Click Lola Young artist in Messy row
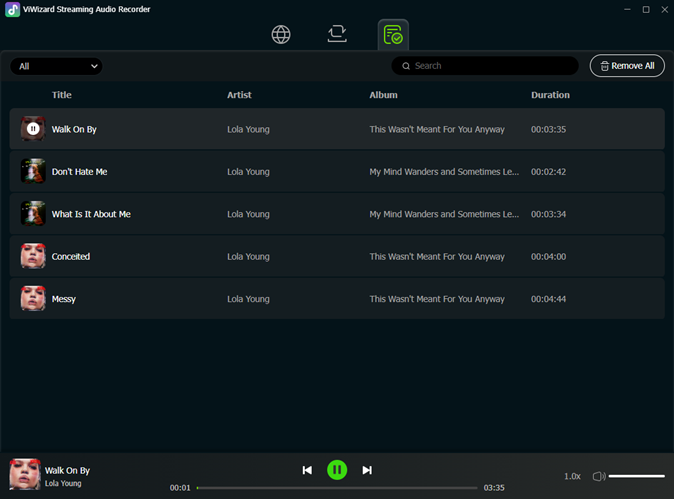Viewport: 674px width, 499px height. [248, 299]
